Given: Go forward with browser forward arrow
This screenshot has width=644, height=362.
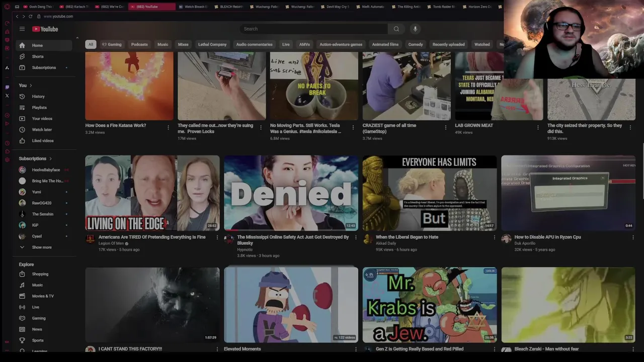Looking at the screenshot, I should point(23,16).
